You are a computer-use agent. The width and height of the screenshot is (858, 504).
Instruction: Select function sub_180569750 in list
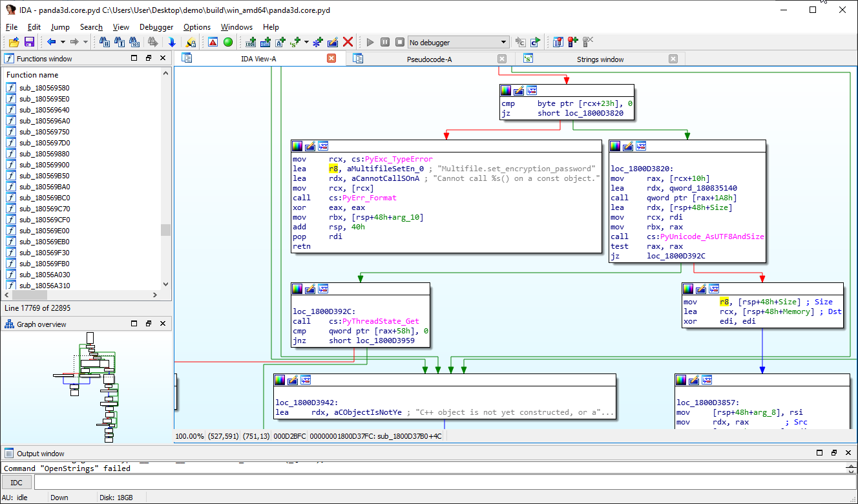[x=45, y=132]
